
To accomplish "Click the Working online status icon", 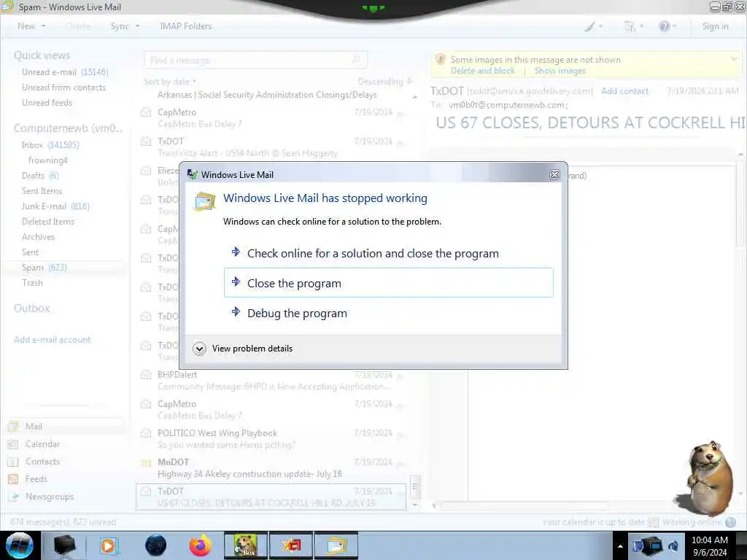I will click(x=729, y=522).
